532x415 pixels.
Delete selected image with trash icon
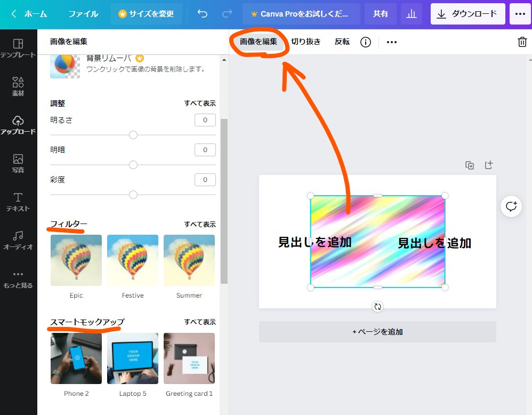click(x=522, y=42)
